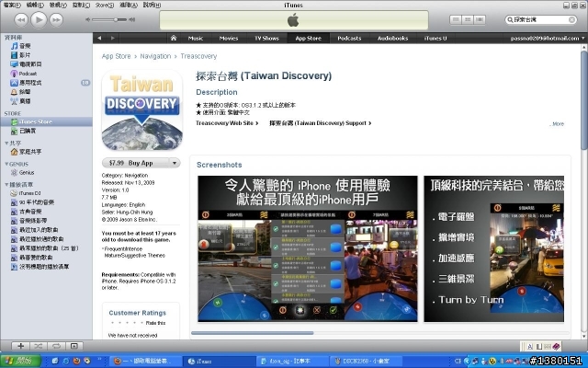Switch to Cover Flow view button
This screenshot has height=368, width=588.
point(480,19)
